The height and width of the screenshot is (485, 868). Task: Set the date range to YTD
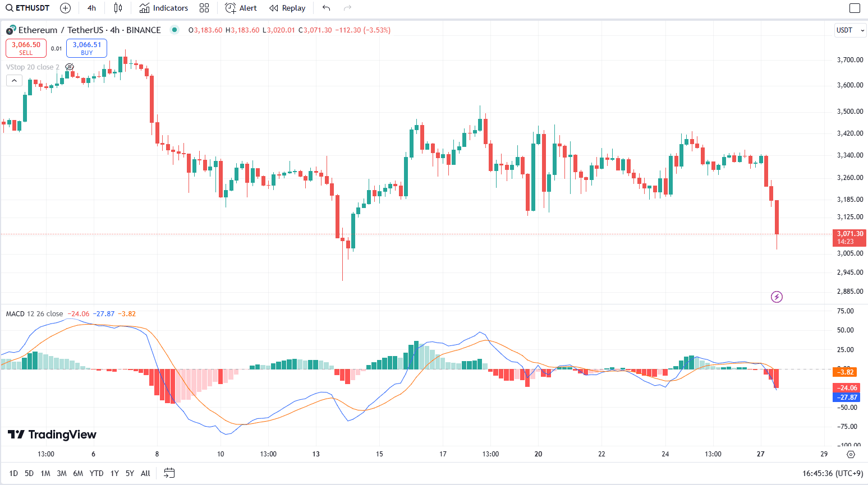97,473
